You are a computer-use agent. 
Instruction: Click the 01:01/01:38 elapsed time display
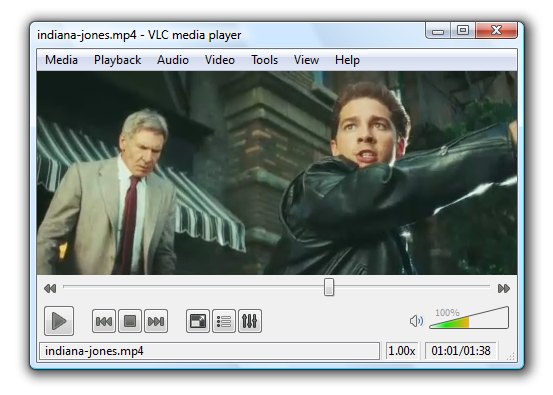point(461,351)
